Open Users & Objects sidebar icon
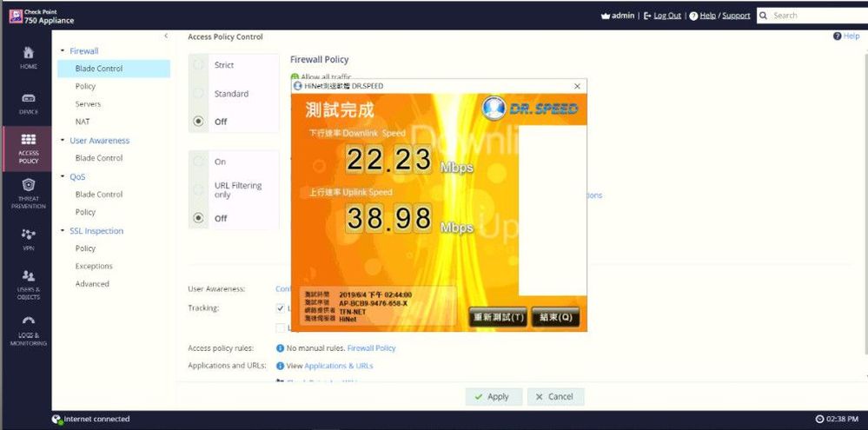The image size is (868, 430). click(x=28, y=275)
